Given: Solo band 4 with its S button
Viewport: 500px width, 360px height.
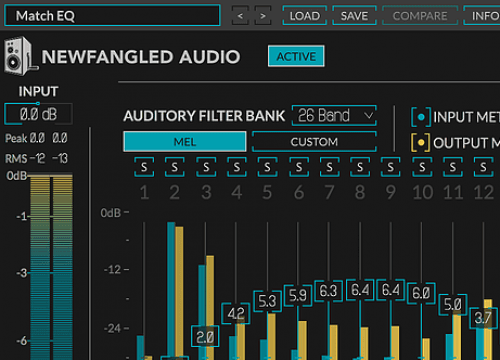Looking at the screenshot, I should pos(237,167).
